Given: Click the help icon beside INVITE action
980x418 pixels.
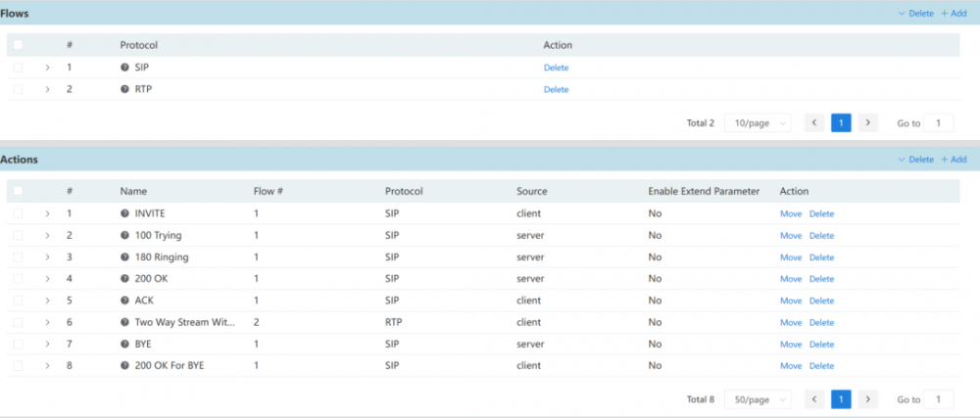Looking at the screenshot, I should [x=124, y=213].
